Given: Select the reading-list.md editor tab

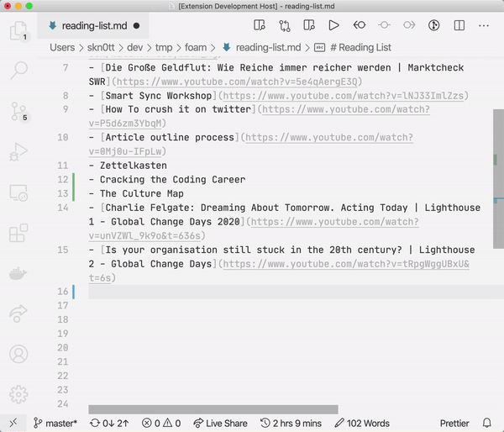Looking at the screenshot, I should pyautogui.click(x=94, y=26).
